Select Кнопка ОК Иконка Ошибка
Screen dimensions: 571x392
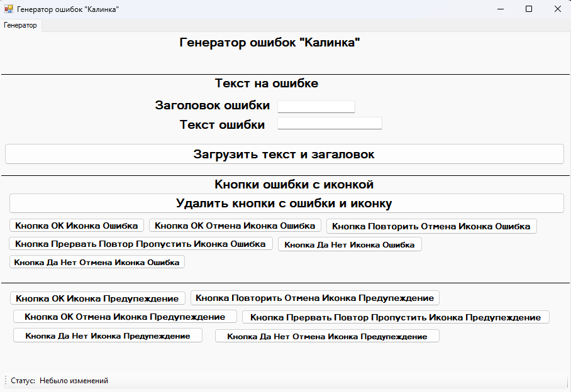77,226
